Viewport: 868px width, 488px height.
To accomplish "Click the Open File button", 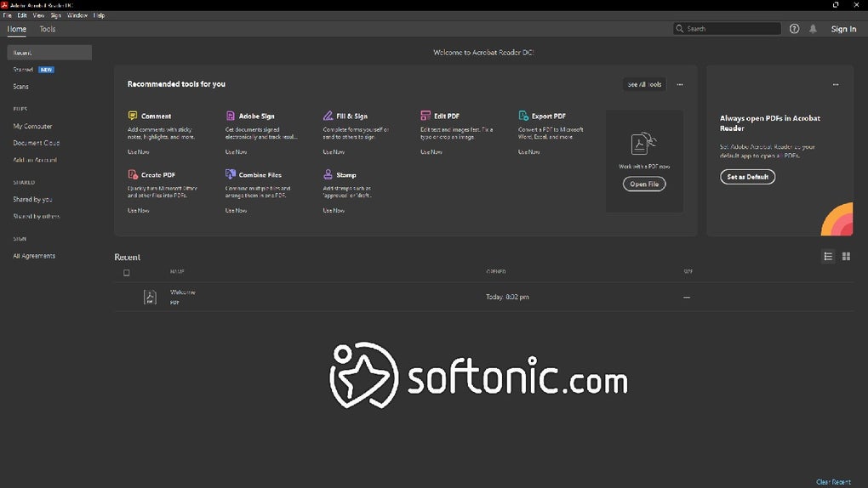I will [x=644, y=184].
